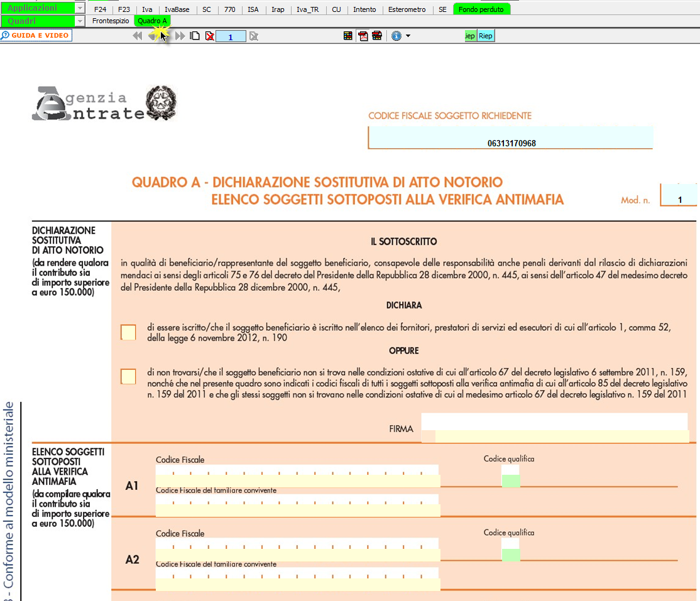The height and width of the screenshot is (601, 700).
Task: Select the 770 tab
Action: pos(229,9)
